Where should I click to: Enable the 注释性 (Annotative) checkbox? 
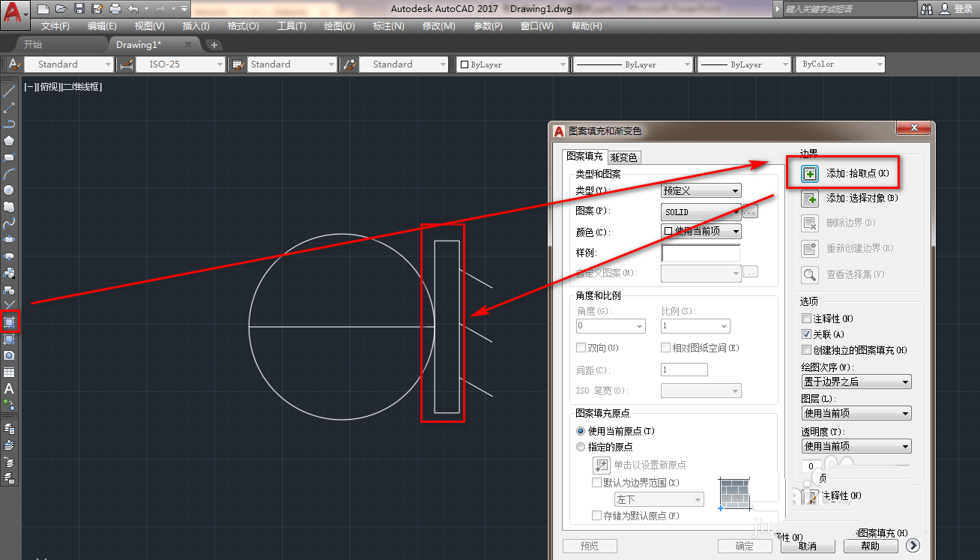pyautogui.click(x=807, y=319)
